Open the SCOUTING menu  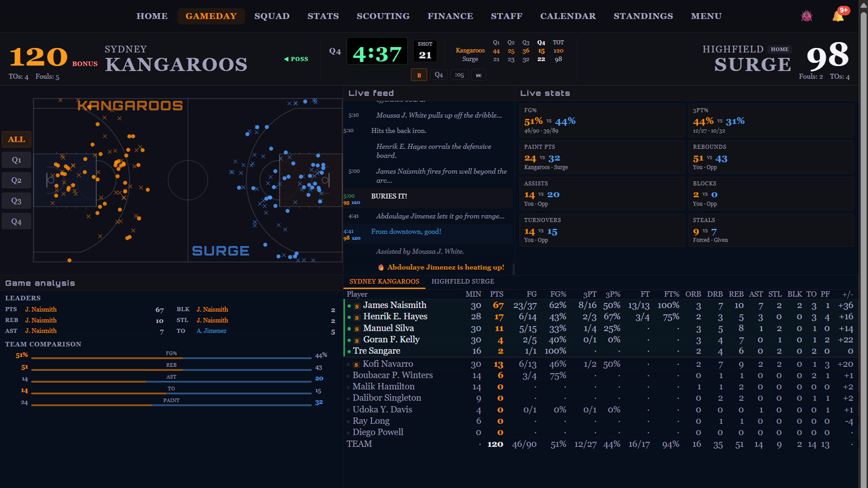(x=383, y=16)
